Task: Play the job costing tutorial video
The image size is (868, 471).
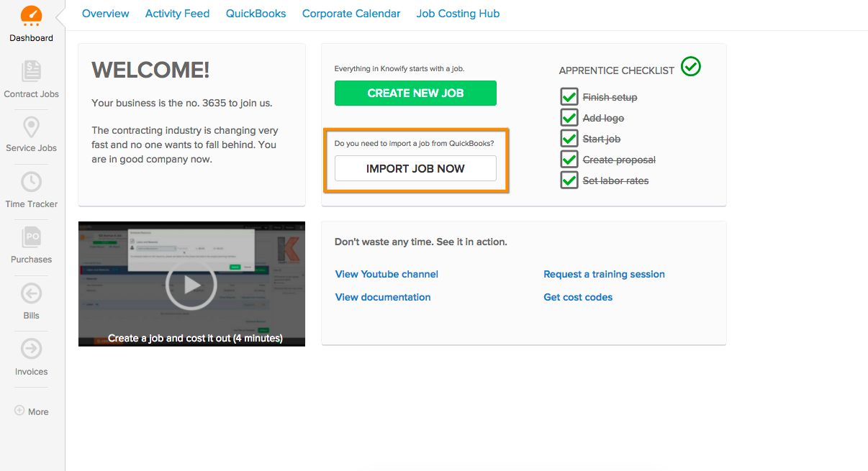Action: point(191,285)
